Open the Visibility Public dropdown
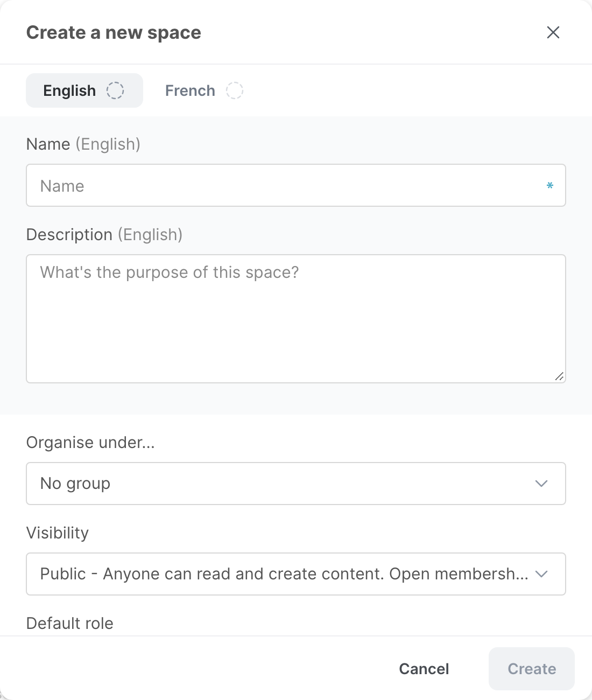 point(296,574)
